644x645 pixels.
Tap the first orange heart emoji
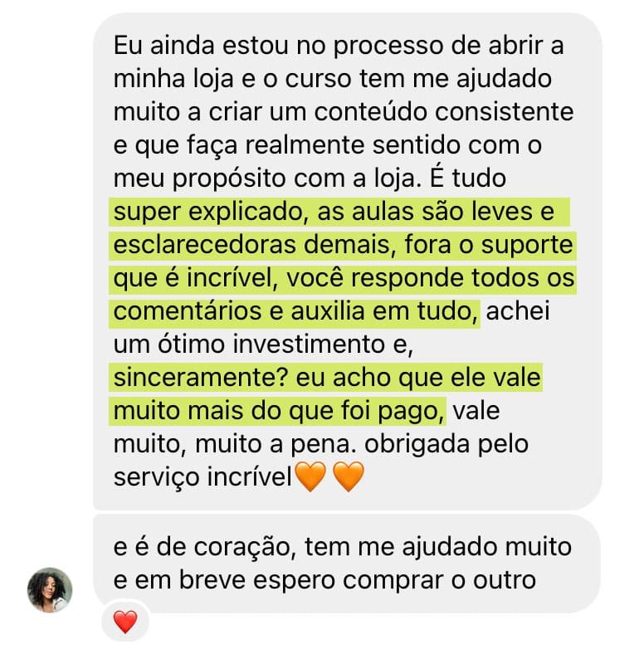coord(310,476)
